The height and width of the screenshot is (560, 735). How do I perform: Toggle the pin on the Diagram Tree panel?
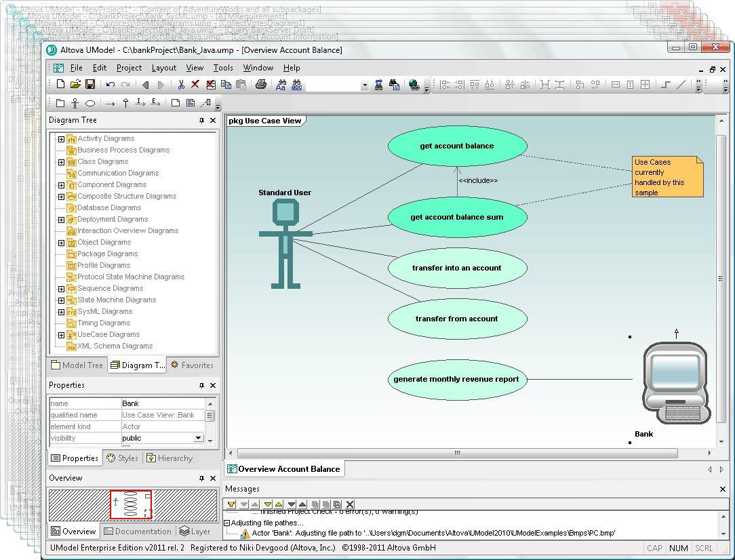pos(201,120)
